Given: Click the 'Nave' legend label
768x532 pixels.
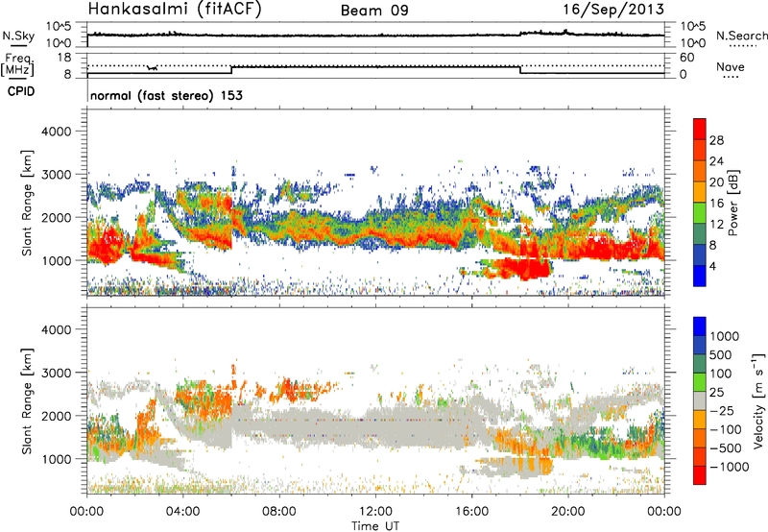Looking at the screenshot, I should (731, 66).
